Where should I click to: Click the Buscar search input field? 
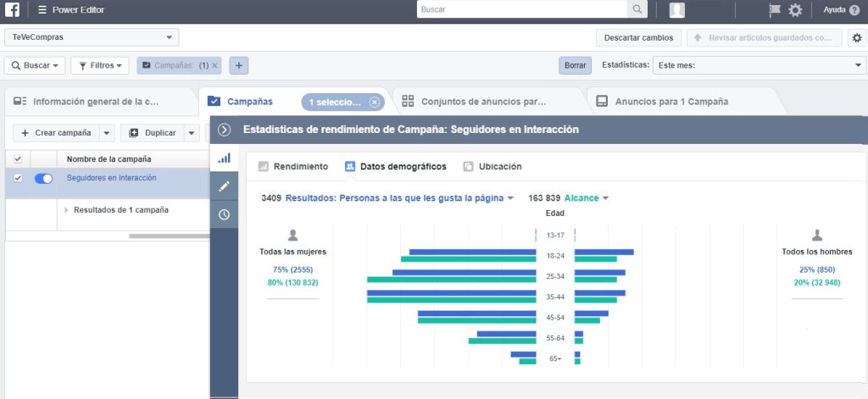point(522,10)
